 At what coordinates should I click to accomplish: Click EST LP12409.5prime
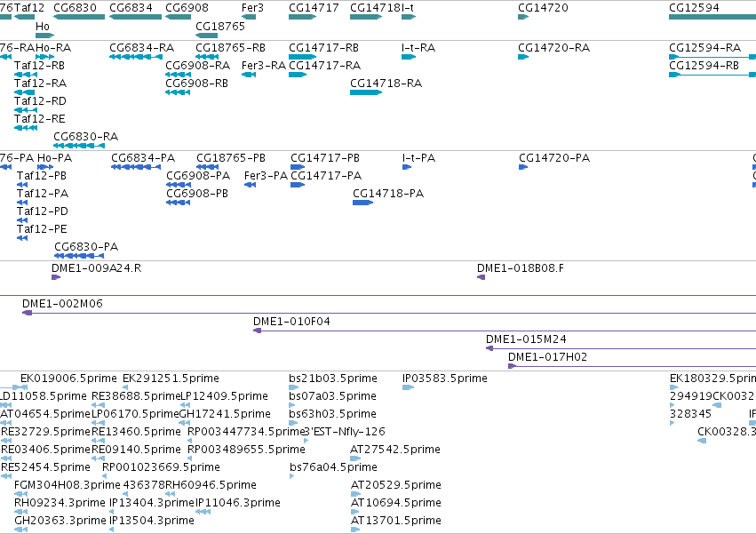point(224,396)
